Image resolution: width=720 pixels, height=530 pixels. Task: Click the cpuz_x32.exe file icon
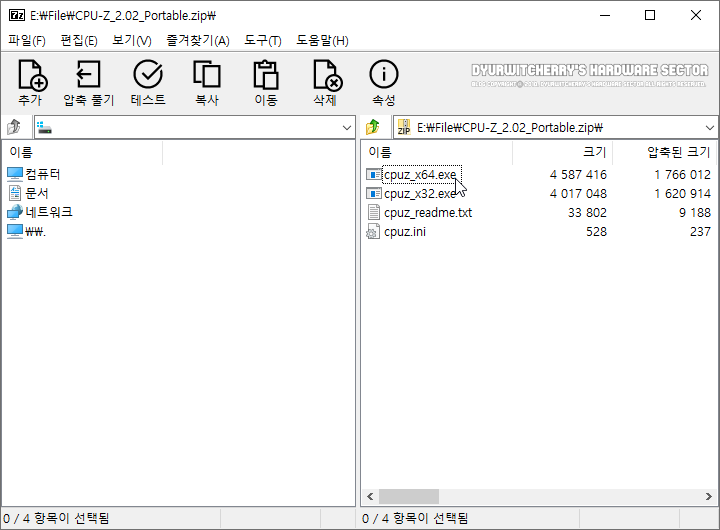373,193
